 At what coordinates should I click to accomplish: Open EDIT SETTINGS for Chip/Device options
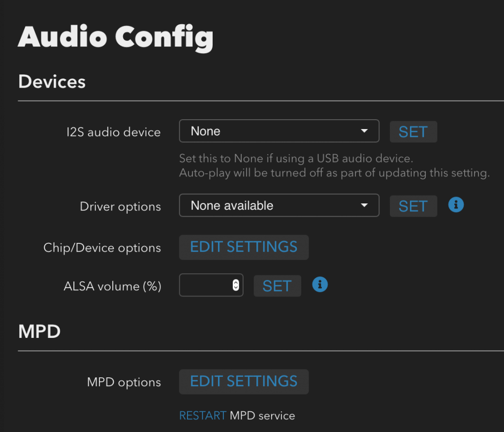pos(244,247)
